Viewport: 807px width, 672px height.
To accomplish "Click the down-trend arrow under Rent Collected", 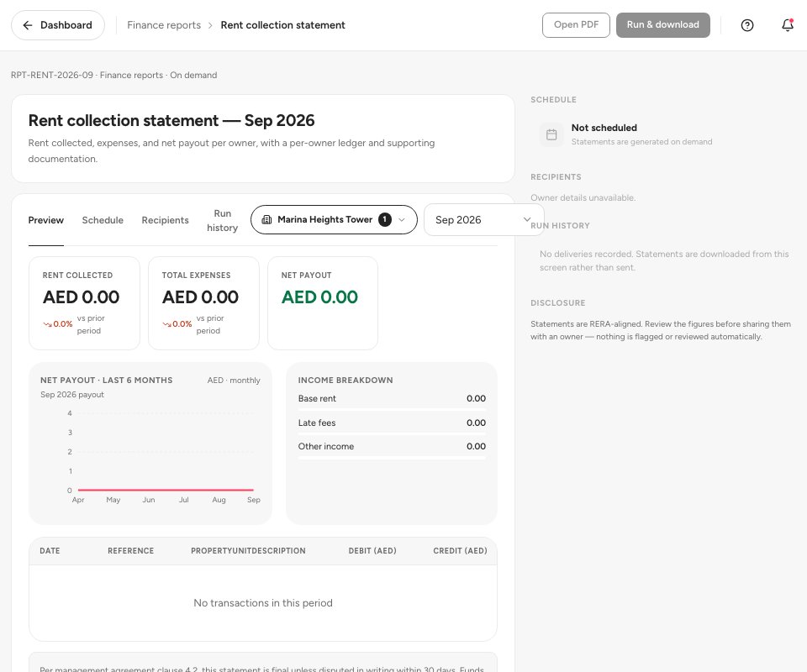I will click(47, 324).
